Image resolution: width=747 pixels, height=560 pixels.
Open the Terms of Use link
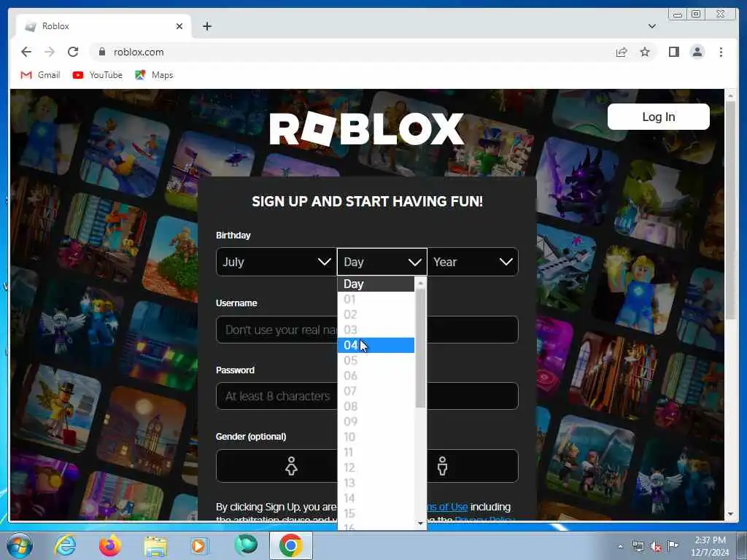pos(446,507)
